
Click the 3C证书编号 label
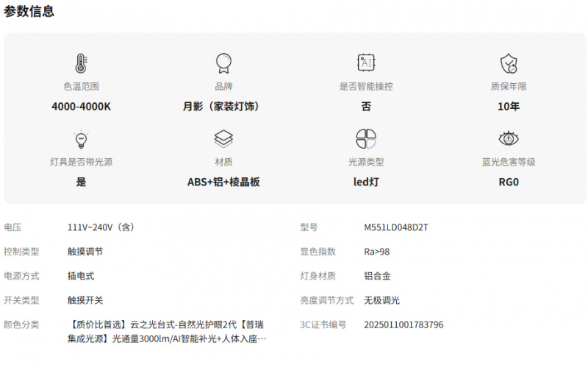point(323,325)
